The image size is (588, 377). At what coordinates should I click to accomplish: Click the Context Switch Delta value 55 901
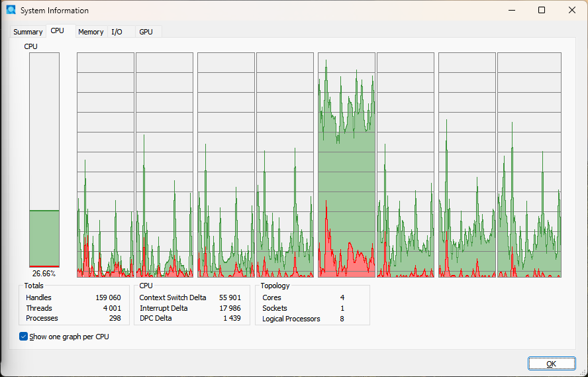[x=230, y=297]
